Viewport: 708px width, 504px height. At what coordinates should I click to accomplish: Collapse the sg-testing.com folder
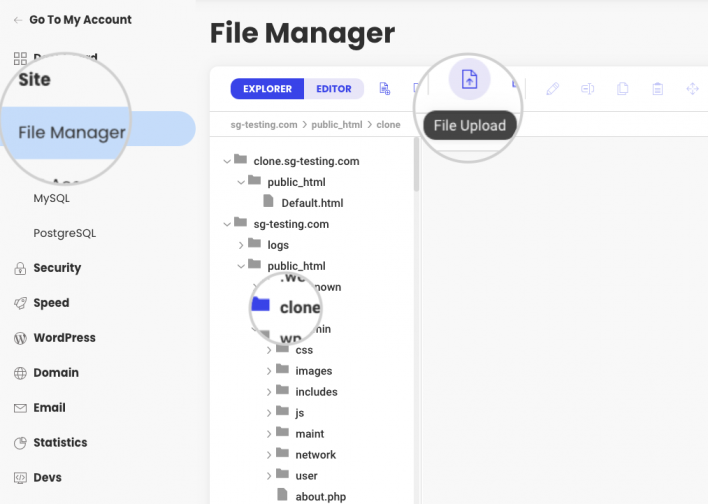pyautogui.click(x=227, y=224)
